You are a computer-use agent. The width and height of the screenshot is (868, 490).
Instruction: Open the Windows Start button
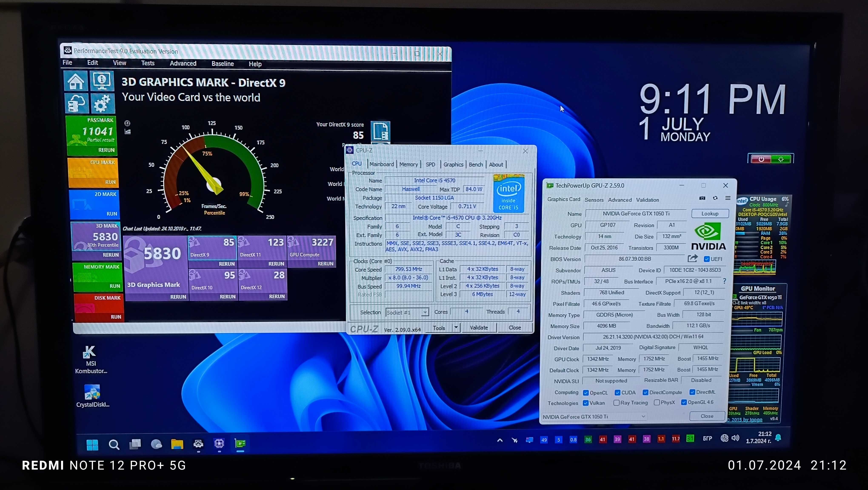click(92, 445)
